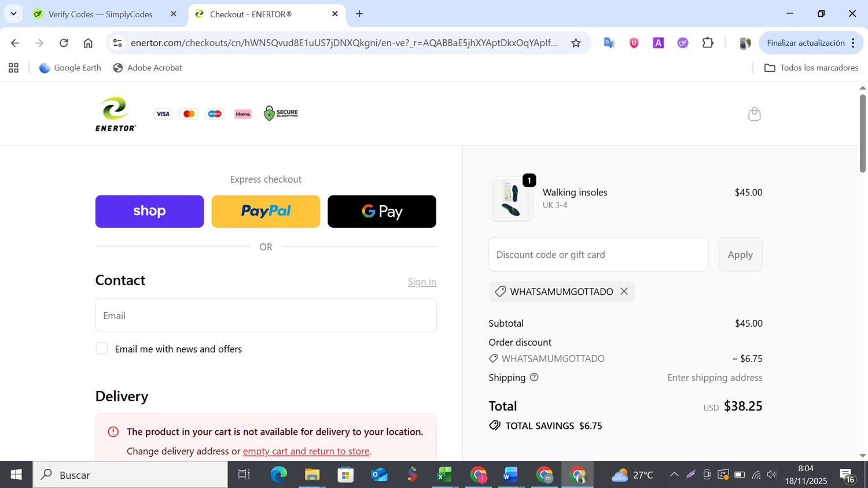Open Adobe Acrobat bookmark

tap(148, 68)
